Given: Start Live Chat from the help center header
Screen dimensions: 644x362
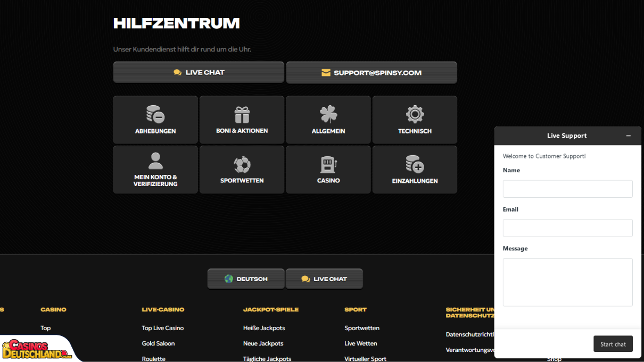Looking at the screenshot, I should coord(199,72).
